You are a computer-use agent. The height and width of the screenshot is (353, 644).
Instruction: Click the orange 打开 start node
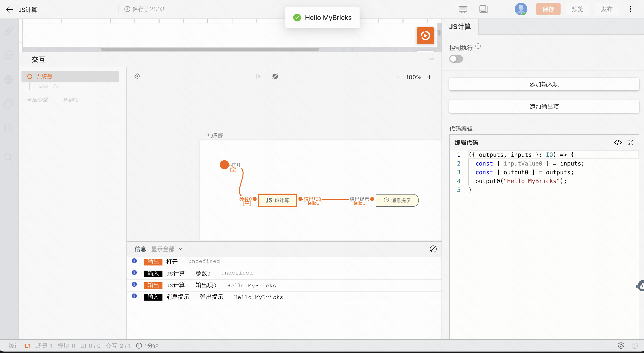pos(224,165)
